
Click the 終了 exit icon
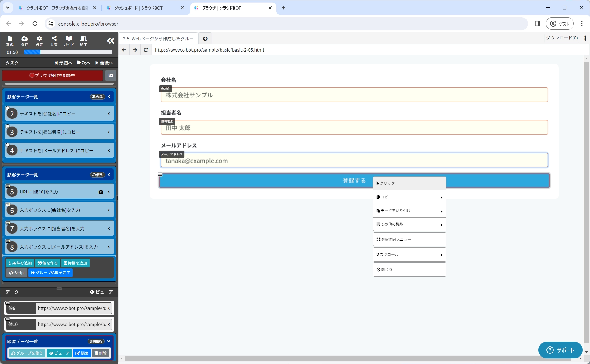tap(83, 41)
